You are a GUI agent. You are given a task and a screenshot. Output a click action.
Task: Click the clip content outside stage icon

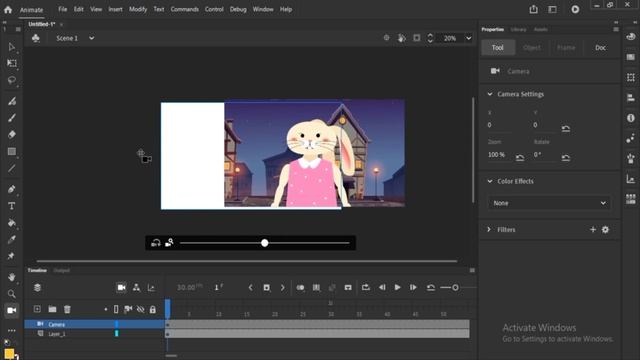coord(416,38)
